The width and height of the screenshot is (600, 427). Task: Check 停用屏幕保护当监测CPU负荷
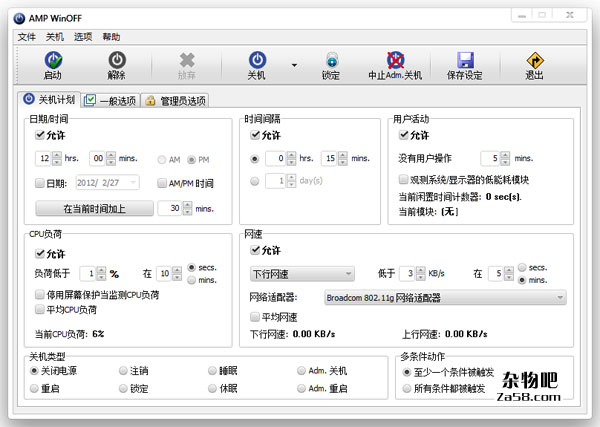(40, 295)
